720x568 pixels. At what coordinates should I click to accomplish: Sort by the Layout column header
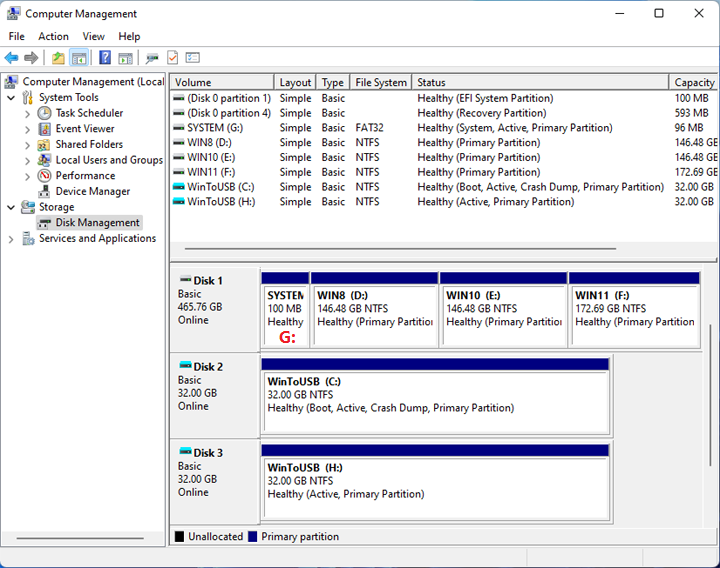point(295,82)
